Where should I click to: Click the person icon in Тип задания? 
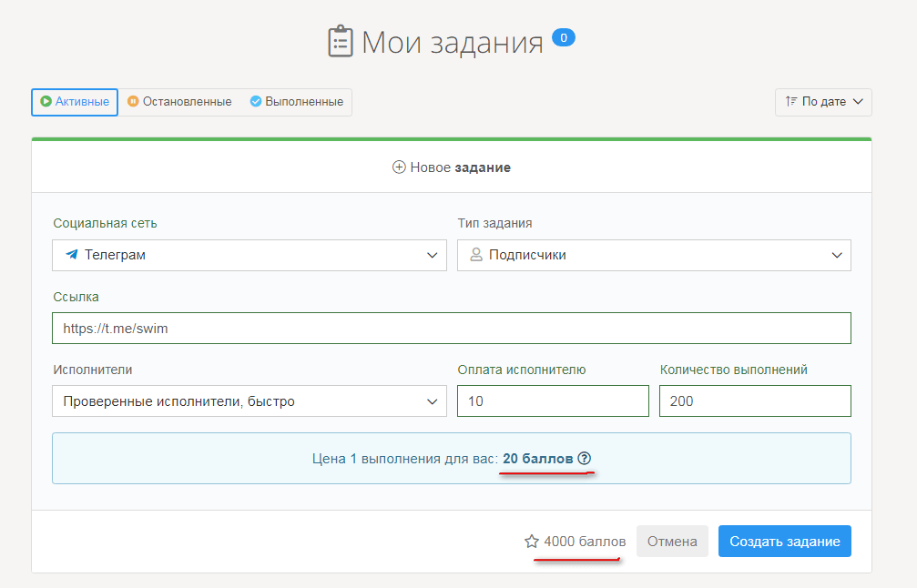coord(475,255)
